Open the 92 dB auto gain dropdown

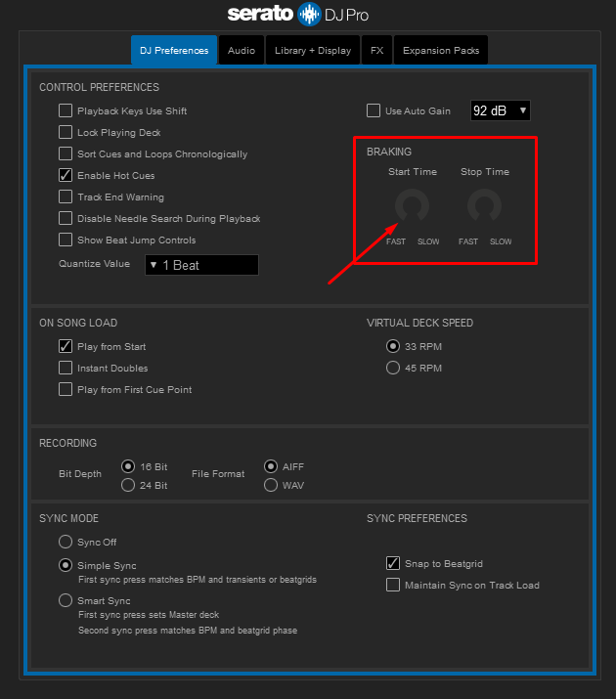tap(501, 110)
